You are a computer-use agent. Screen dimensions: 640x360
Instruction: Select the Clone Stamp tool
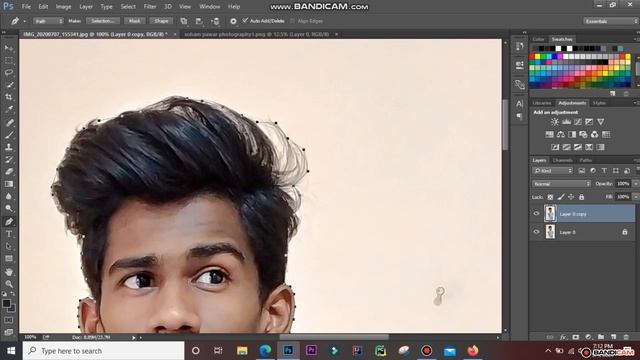(x=9, y=147)
